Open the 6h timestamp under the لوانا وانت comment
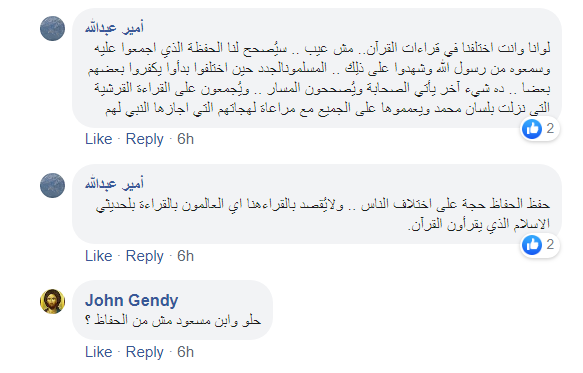Image resolution: width=583 pixels, height=373 pixels. click(x=186, y=139)
